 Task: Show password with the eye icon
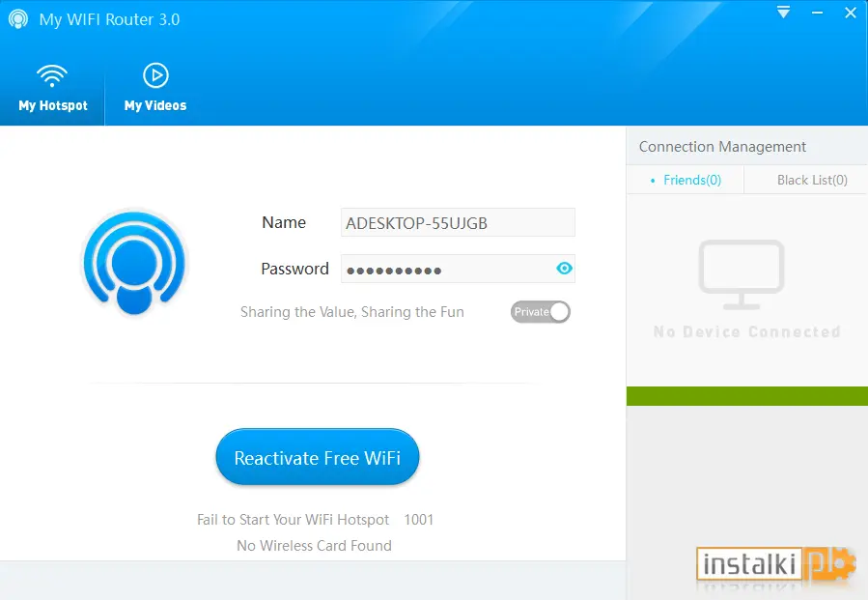564,269
